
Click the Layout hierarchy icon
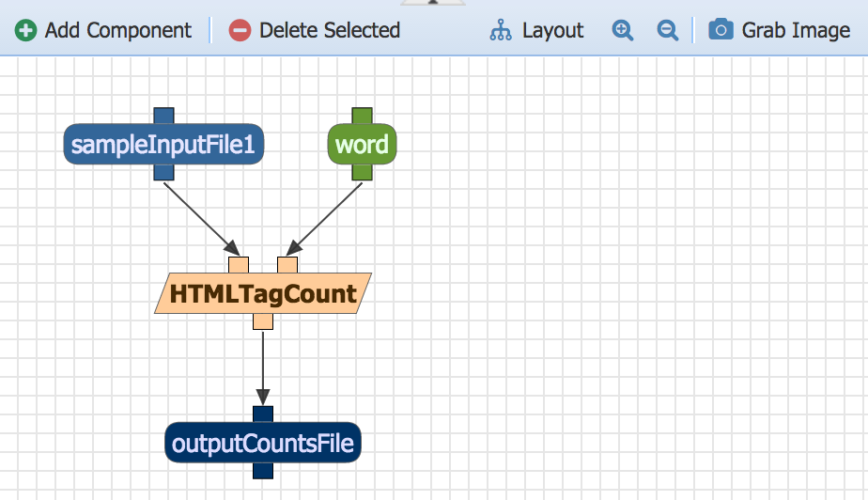[501, 30]
